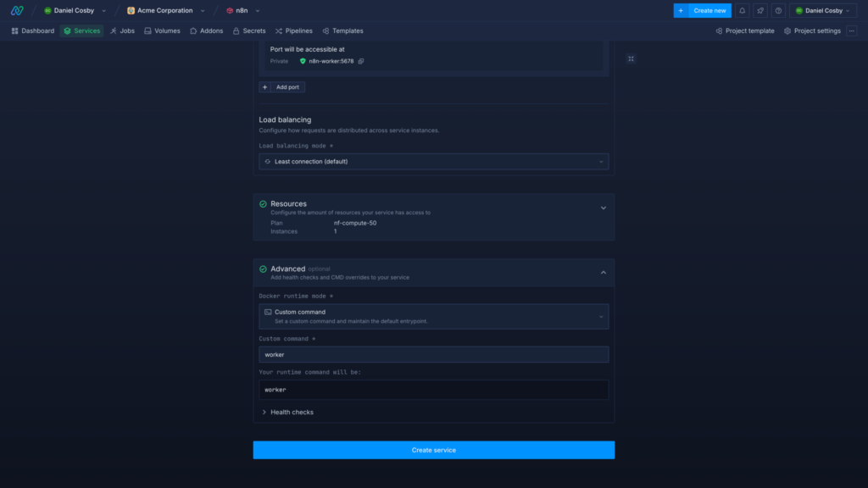Open the Docker runtime mode dropdown

tap(433, 316)
